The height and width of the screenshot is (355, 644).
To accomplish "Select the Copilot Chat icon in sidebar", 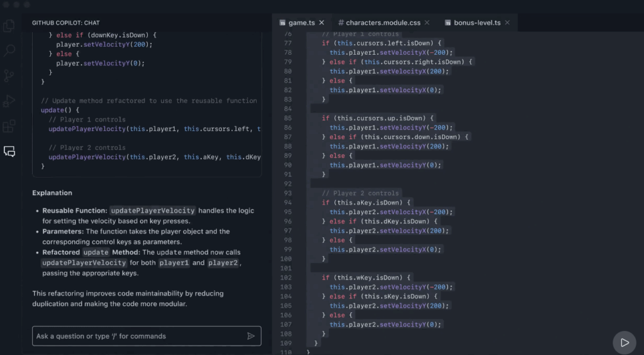I will click(x=9, y=152).
